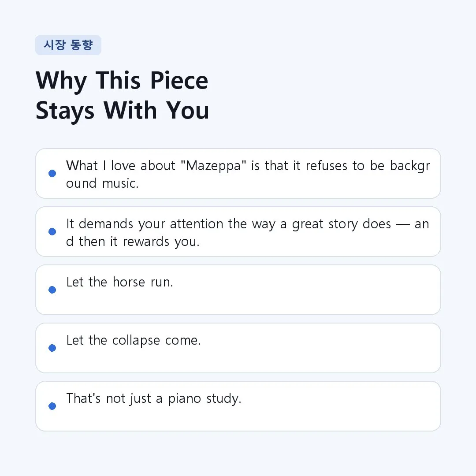Click the phrase 'then it rewards you.'
The height and width of the screenshot is (476, 476).
coord(139,242)
